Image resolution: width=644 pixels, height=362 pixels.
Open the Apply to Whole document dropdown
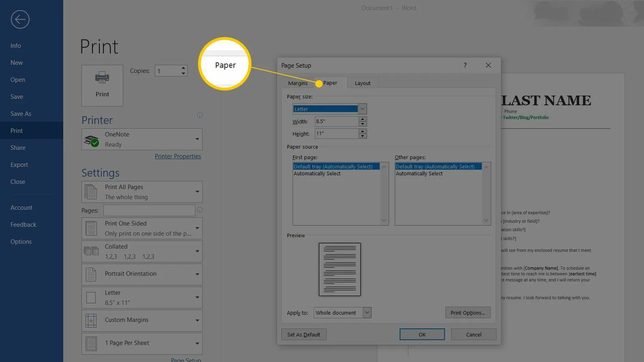click(x=367, y=313)
